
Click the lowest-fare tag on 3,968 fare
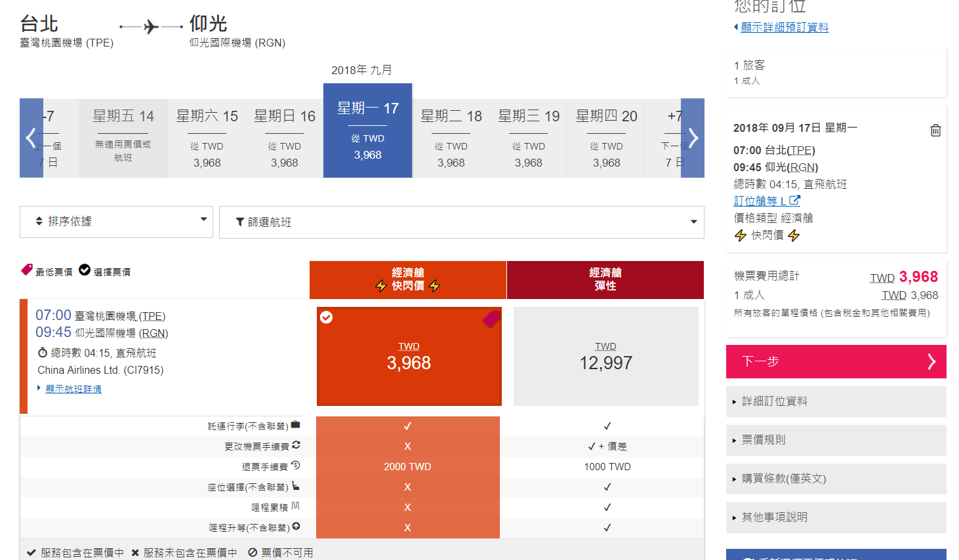492,319
